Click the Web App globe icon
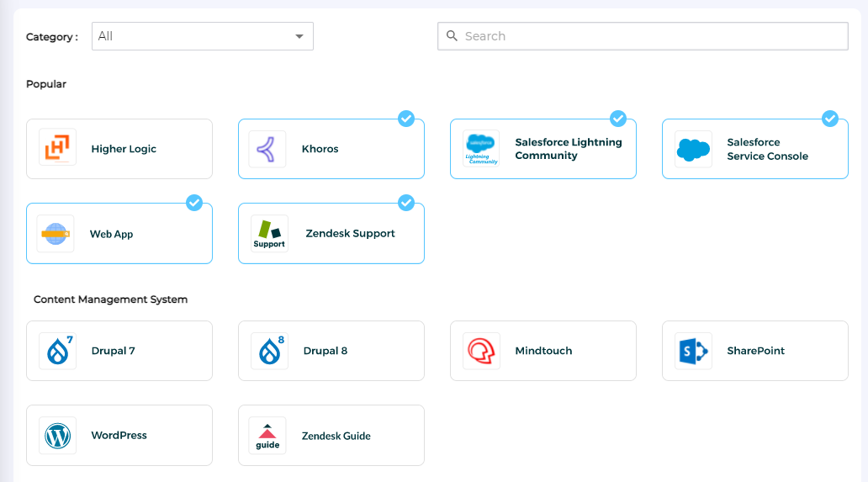Screen dimensions: 868x482 click(x=56, y=234)
